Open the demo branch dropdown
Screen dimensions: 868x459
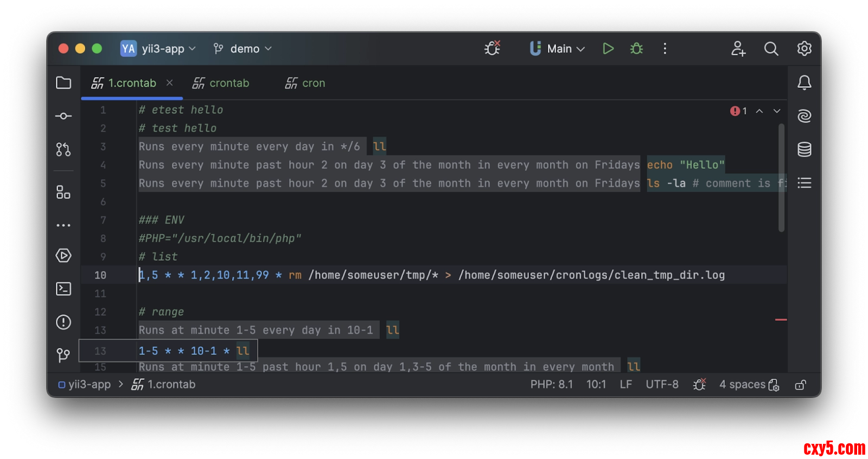(x=242, y=49)
